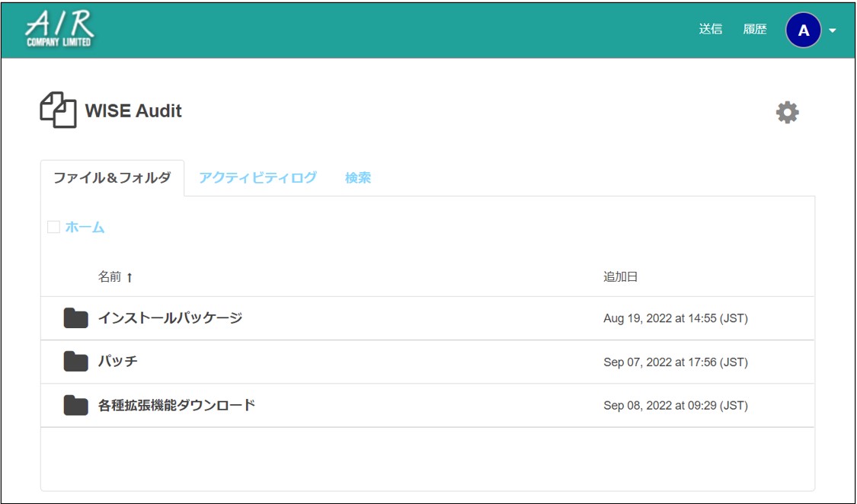Screen dimensions: 857x504
Task: Open the 各種拡張機能ダウンロード folder name
Action: click(x=177, y=405)
